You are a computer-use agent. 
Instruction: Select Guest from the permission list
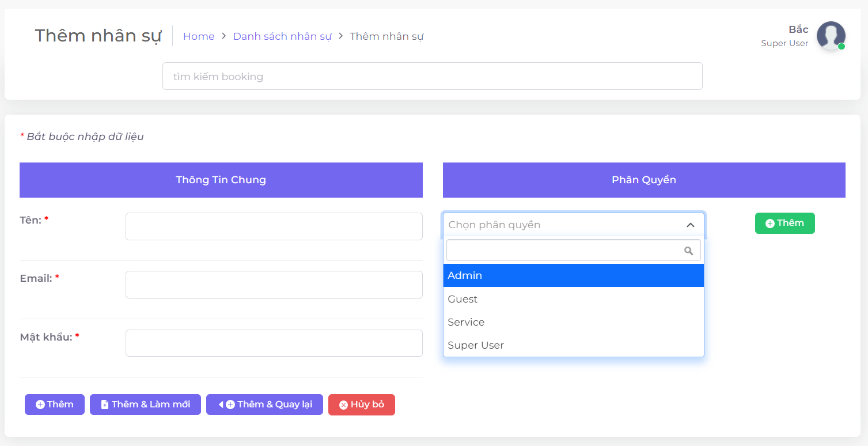573,299
